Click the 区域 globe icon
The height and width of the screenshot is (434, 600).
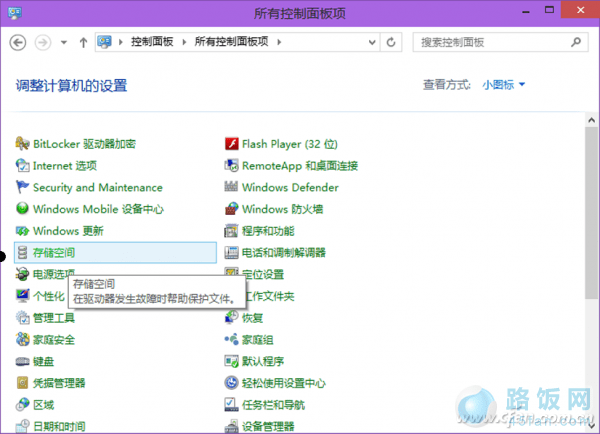(22, 405)
